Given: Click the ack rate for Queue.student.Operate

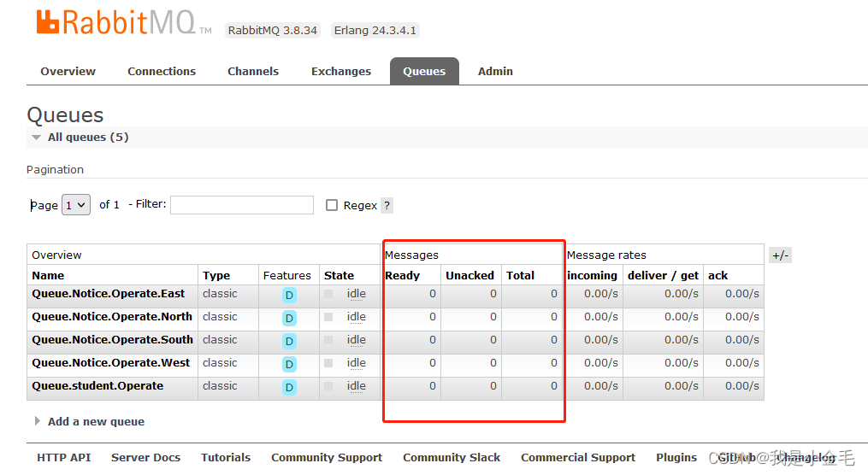Looking at the screenshot, I should pos(742,386).
